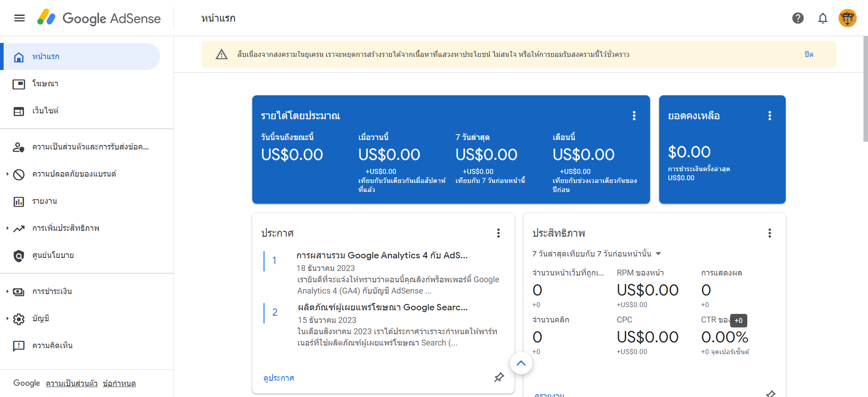
Task: Click the 7 วันล่าสุด earnings label
Action: (472, 137)
